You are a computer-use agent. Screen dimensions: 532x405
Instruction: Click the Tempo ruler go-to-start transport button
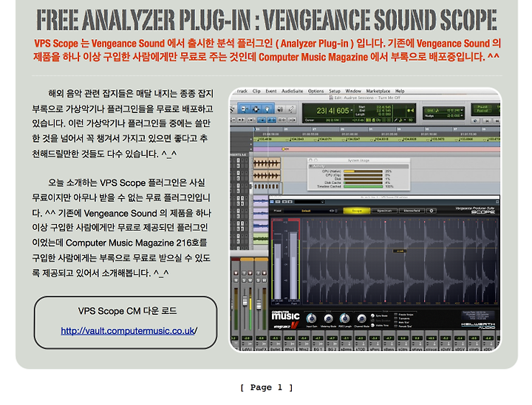click(x=487, y=120)
